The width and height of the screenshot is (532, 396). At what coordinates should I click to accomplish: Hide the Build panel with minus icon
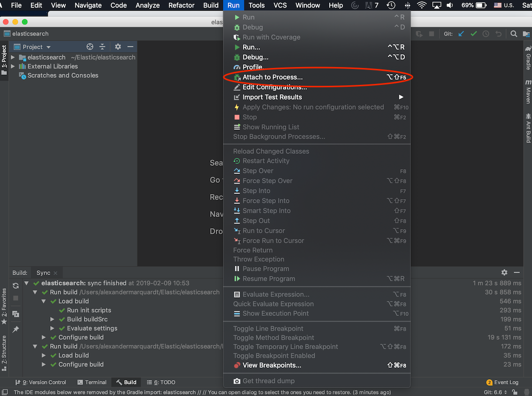pyautogui.click(x=517, y=272)
